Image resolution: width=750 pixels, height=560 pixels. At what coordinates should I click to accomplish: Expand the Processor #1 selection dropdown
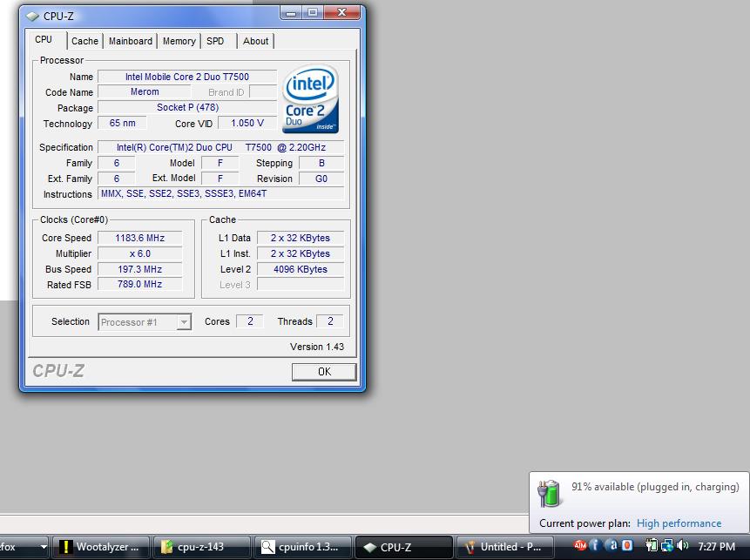coord(184,322)
